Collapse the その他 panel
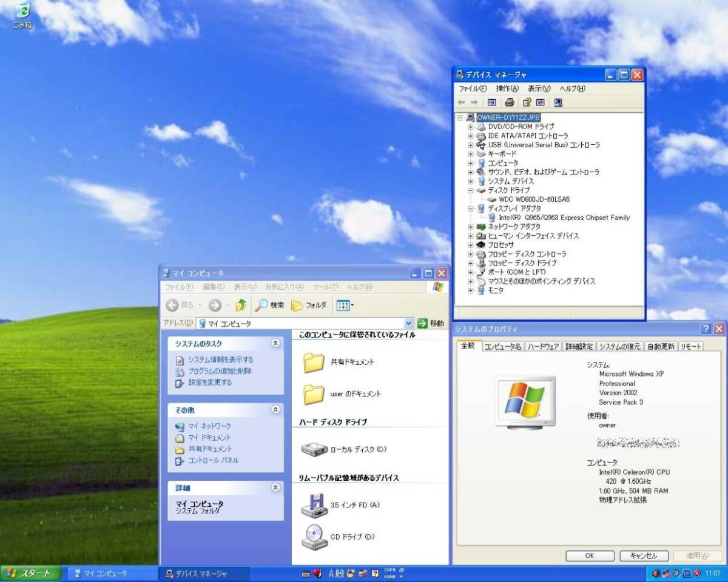Viewport: 728px width, 582px height. coord(275,410)
